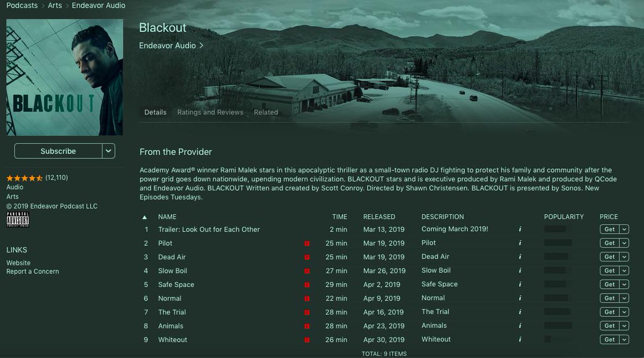Toggle sort order arrow in table header
644x358 pixels.
point(144,217)
